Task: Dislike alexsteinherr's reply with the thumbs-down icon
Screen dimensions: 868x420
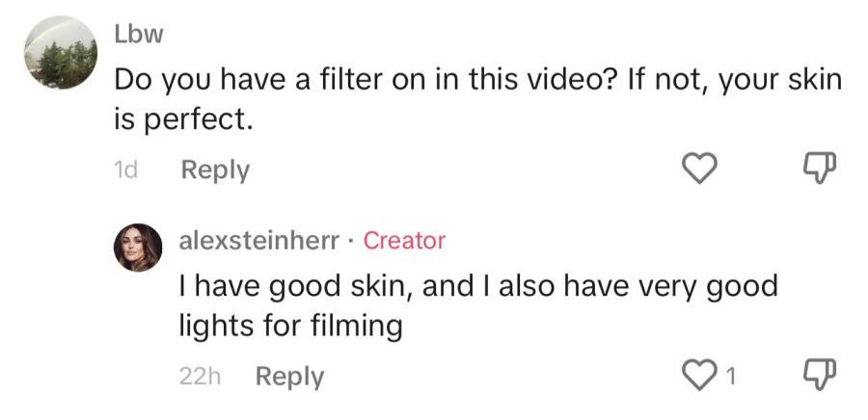Action: (x=819, y=376)
